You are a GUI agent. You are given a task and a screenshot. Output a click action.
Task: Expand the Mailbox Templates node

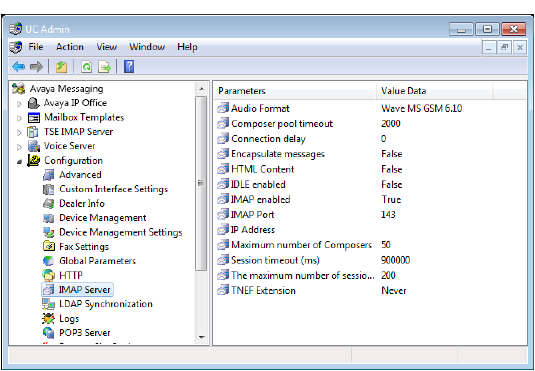pyautogui.click(x=19, y=118)
